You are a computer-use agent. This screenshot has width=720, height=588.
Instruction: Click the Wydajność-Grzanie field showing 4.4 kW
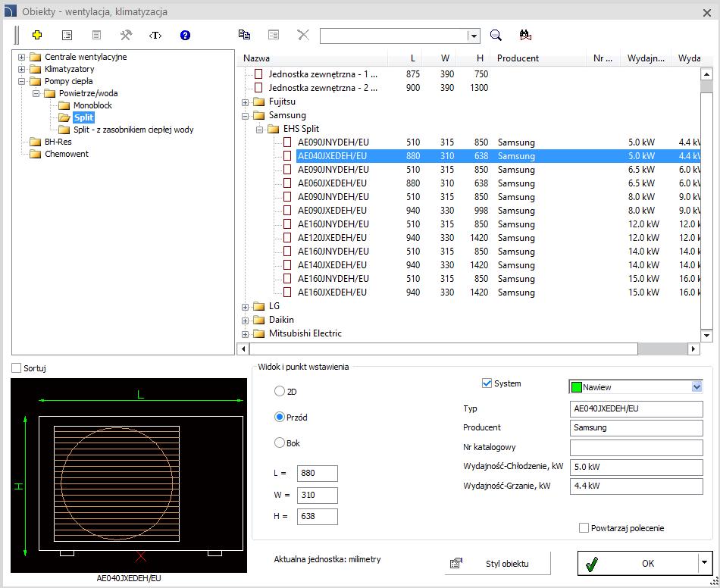pyautogui.click(x=636, y=486)
